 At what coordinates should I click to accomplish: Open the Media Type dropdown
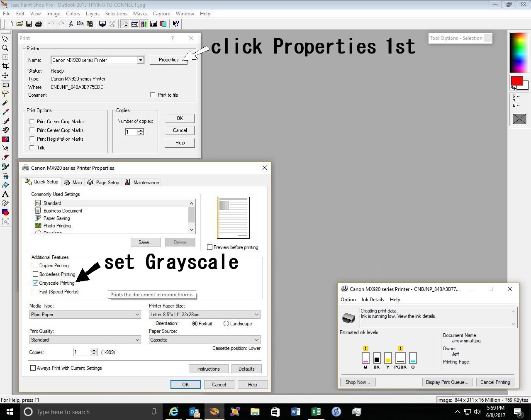[x=85, y=315]
